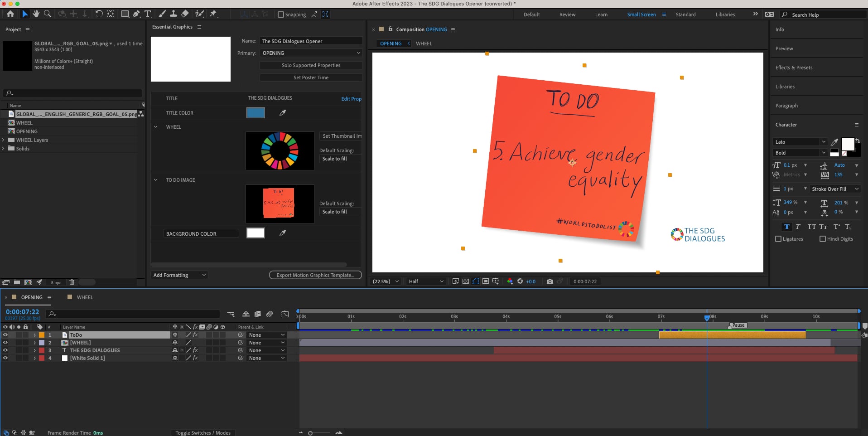
Task: Open the Lato font family dropdown
Action: click(800, 142)
